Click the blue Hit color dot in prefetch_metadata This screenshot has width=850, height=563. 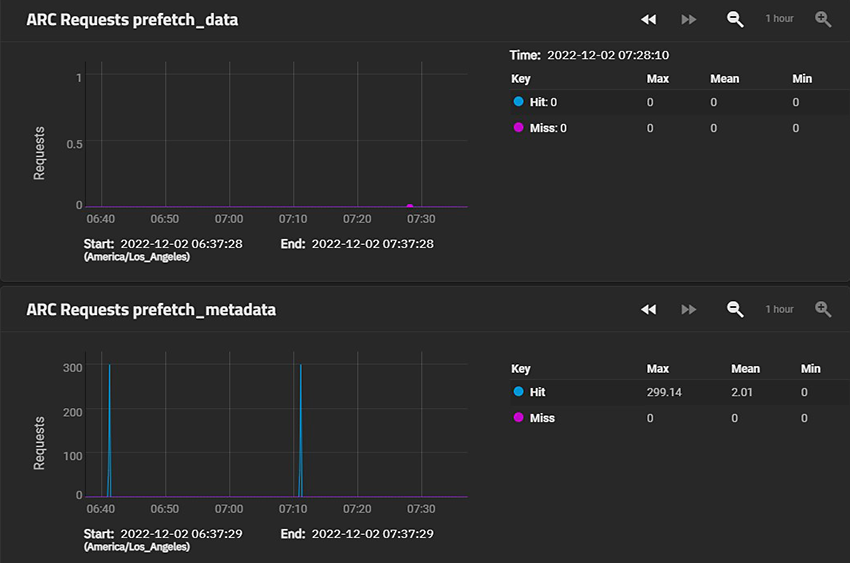pyautogui.click(x=518, y=392)
